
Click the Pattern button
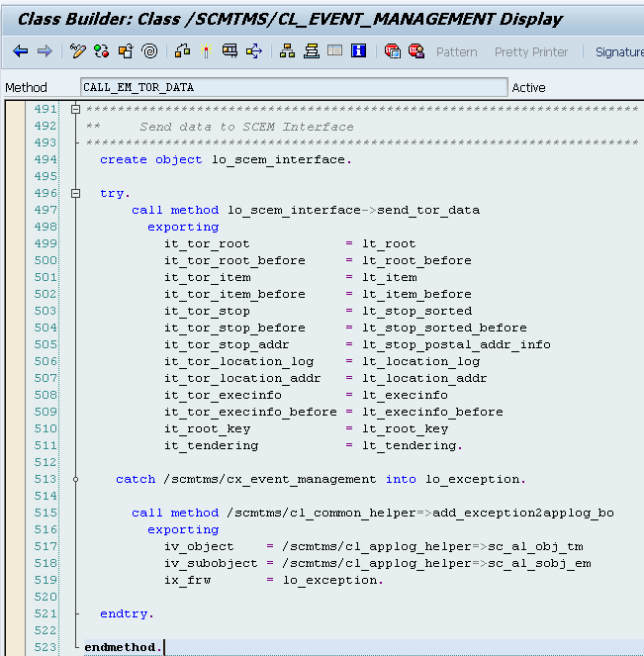coord(457,51)
